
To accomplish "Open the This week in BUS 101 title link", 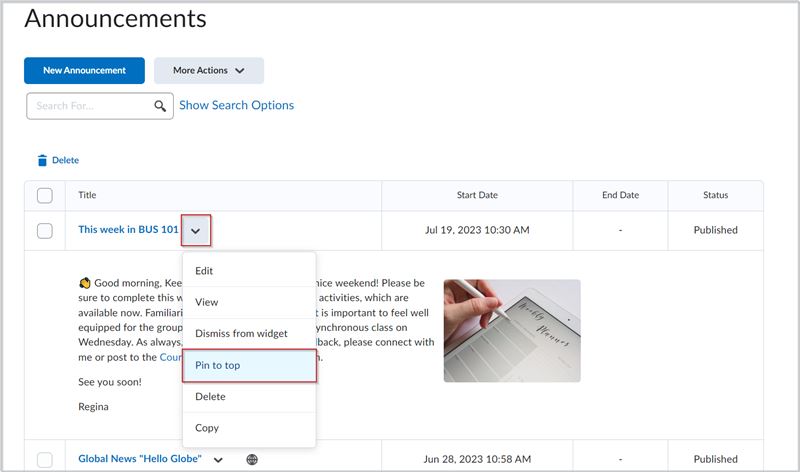I will 128,230.
